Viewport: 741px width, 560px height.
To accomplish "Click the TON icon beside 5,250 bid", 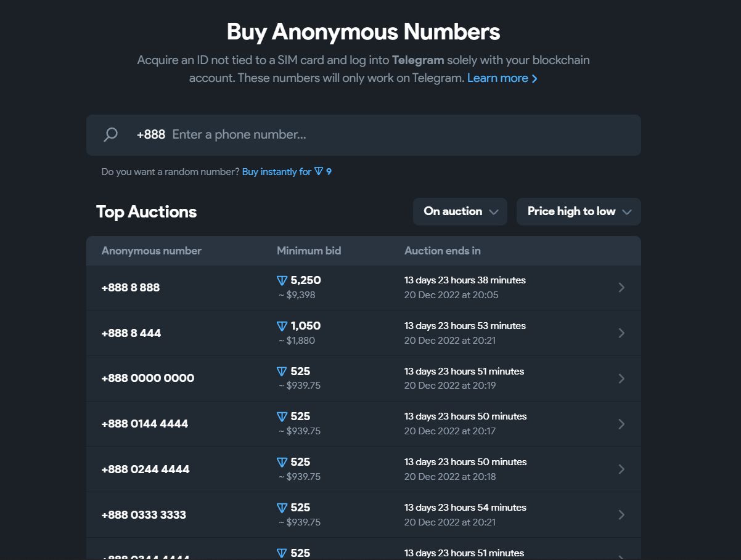I will point(282,281).
